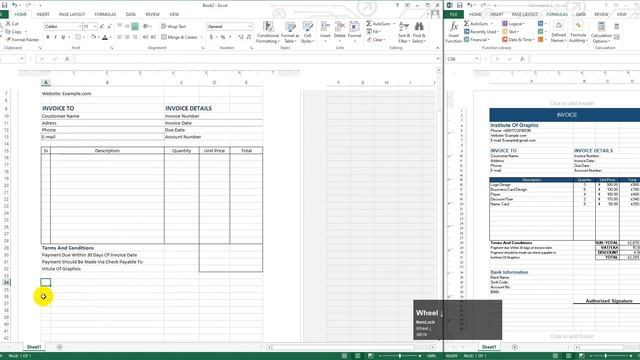Toggle underline formatting
This screenshot has height=360, width=640.
pos(63,37)
